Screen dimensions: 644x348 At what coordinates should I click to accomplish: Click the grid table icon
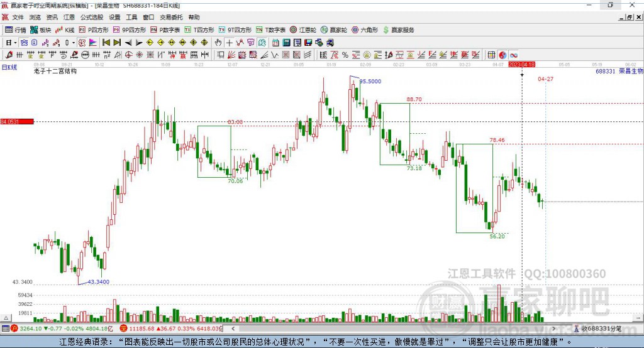(491, 55)
